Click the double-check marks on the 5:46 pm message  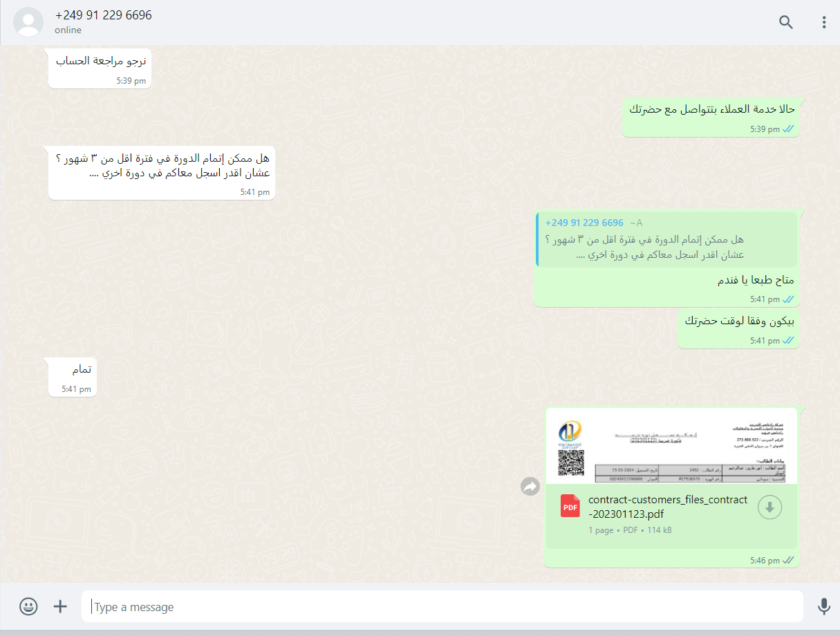788,561
